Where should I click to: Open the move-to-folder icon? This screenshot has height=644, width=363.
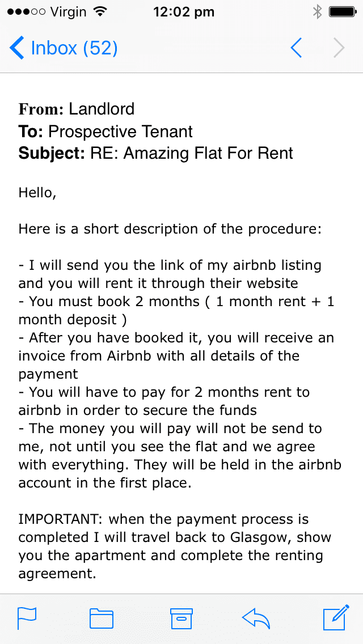click(102, 617)
